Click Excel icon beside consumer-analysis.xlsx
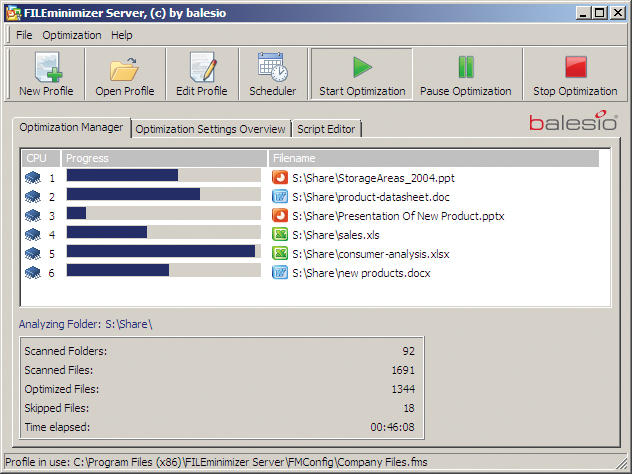Screen dimensions: 632x474 tap(280, 253)
